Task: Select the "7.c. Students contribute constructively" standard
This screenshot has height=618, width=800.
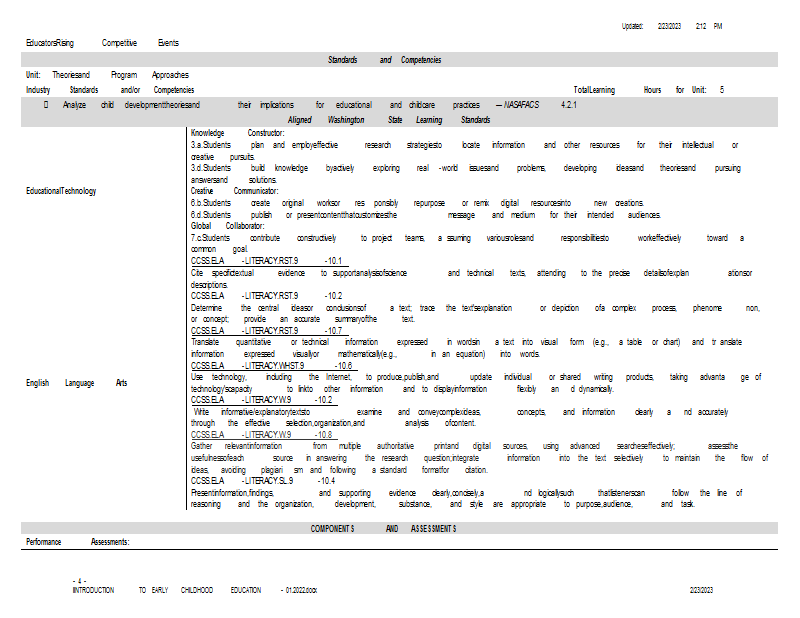Action: point(467,243)
